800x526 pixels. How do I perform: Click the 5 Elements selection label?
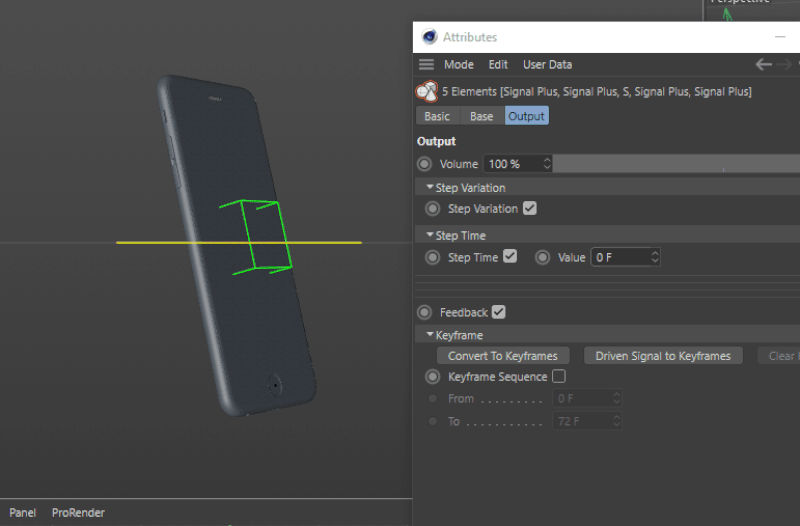[596, 92]
